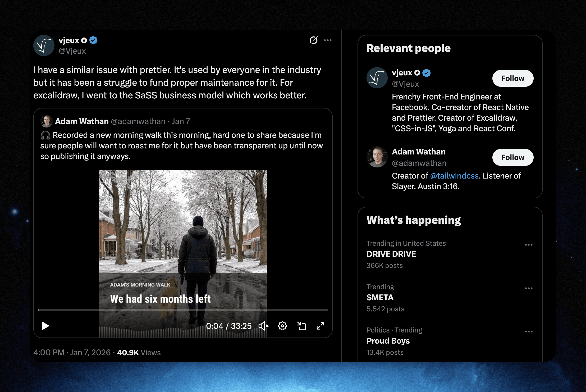This screenshot has width=586, height=392.
Task: Open options for DRIVE DRIVE trend
Action: 529,245
